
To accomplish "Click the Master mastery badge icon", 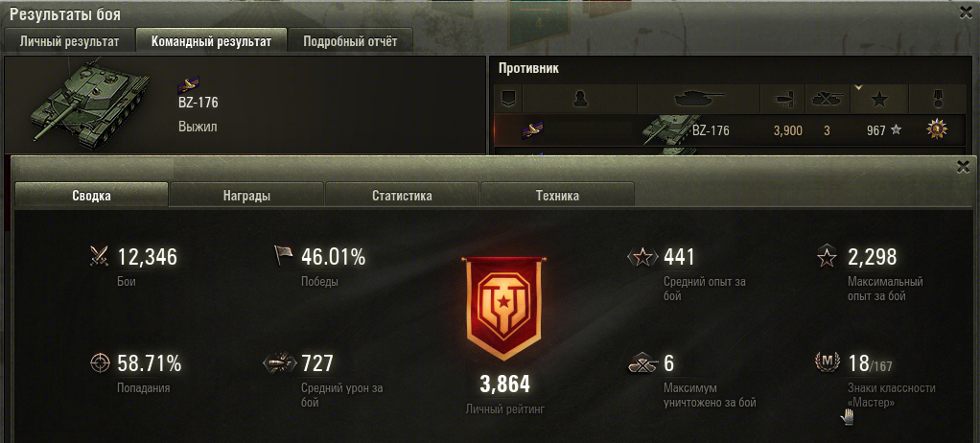I will [x=828, y=361].
